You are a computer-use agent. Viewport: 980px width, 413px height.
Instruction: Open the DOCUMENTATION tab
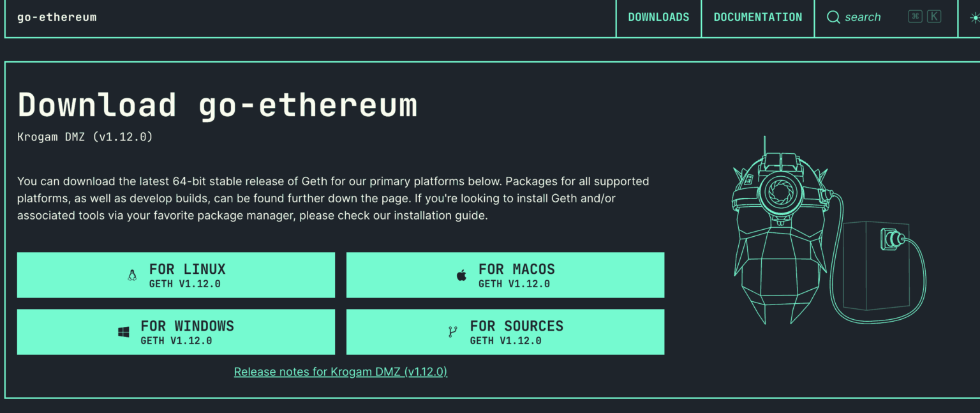coord(757,17)
